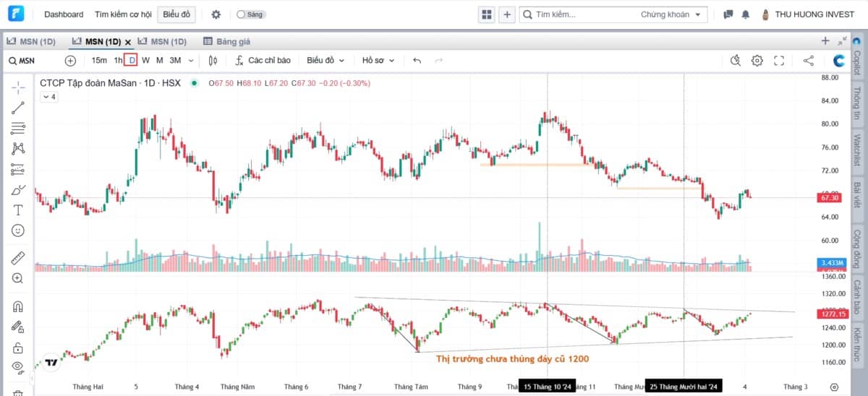Open the Biểu đồ dropdown in chart toolbar

325,61
